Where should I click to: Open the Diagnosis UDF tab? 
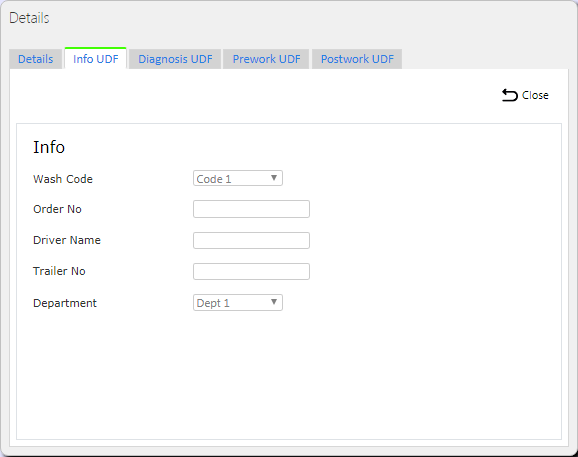175,59
